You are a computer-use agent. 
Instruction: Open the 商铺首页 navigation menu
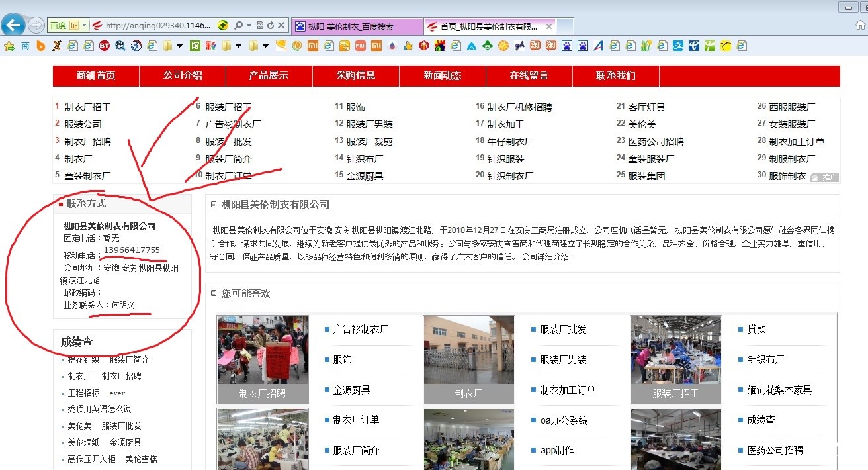click(96, 75)
